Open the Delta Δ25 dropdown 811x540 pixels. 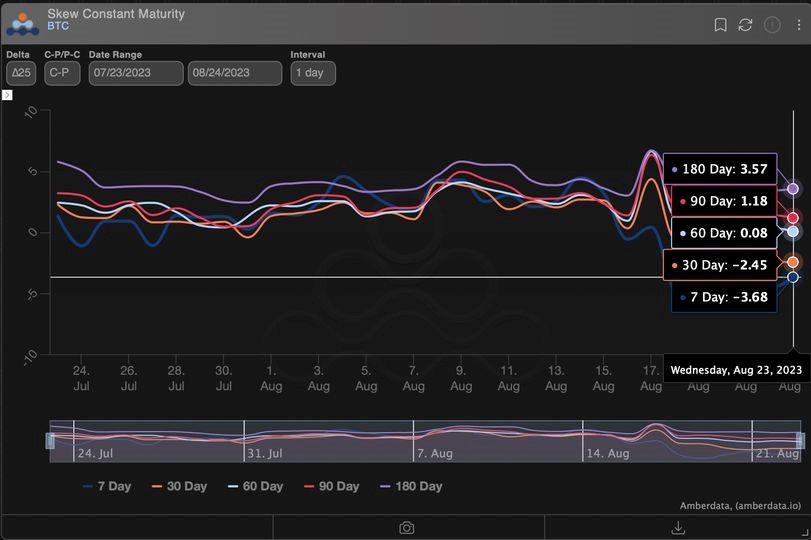(x=21, y=73)
